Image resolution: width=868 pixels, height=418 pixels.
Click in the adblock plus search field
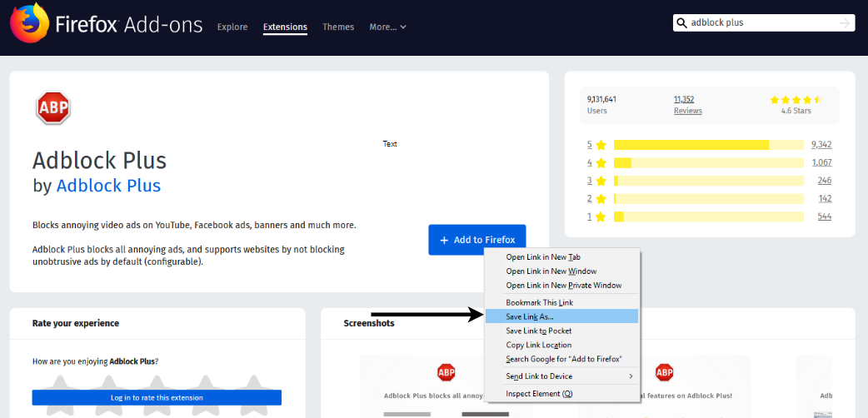coord(763,22)
